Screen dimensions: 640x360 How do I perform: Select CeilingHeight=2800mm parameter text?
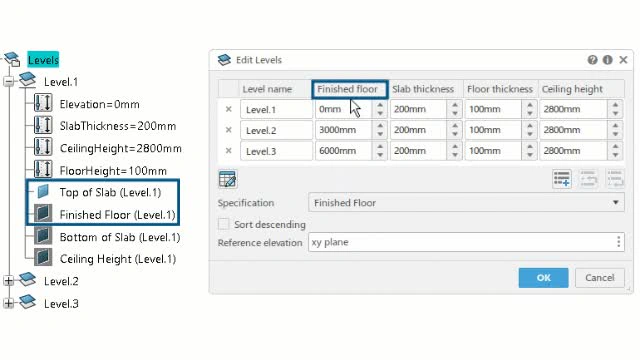121,149
